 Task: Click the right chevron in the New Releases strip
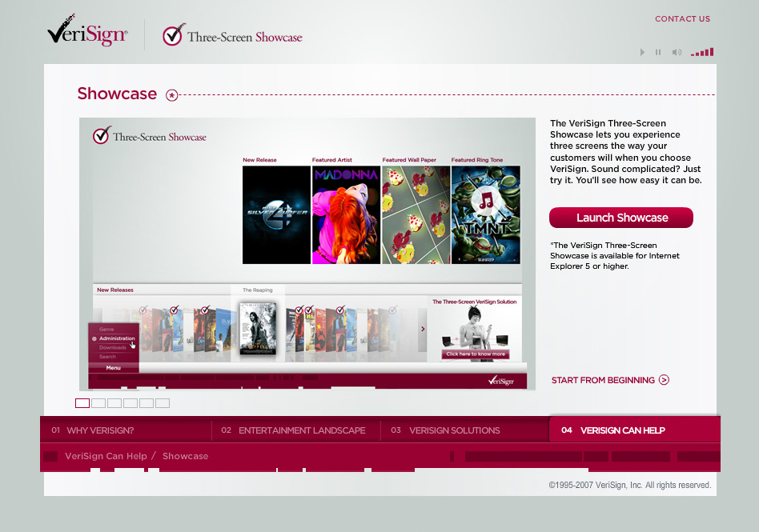tap(423, 329)
